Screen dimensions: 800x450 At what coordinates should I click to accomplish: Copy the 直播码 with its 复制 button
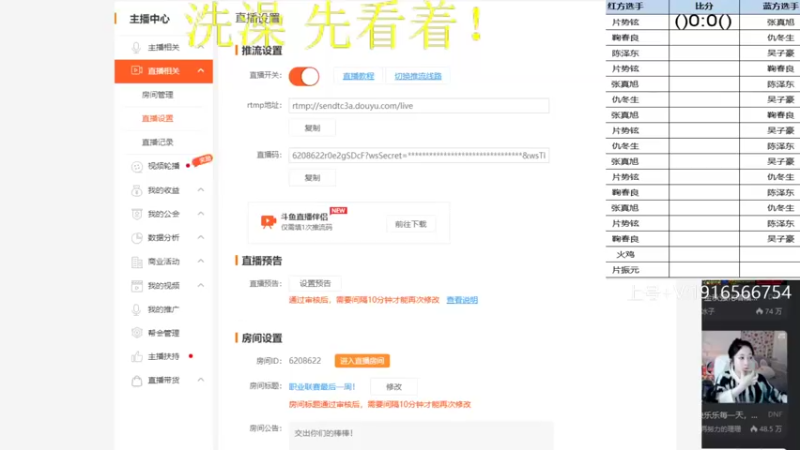pyautogui.click(x=312, y=178)
